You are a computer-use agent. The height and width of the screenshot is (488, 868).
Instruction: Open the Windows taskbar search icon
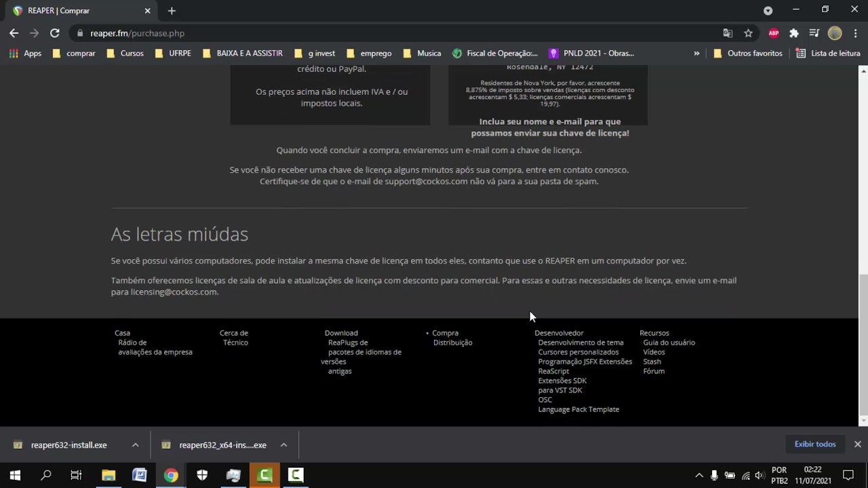coord(46,475)
